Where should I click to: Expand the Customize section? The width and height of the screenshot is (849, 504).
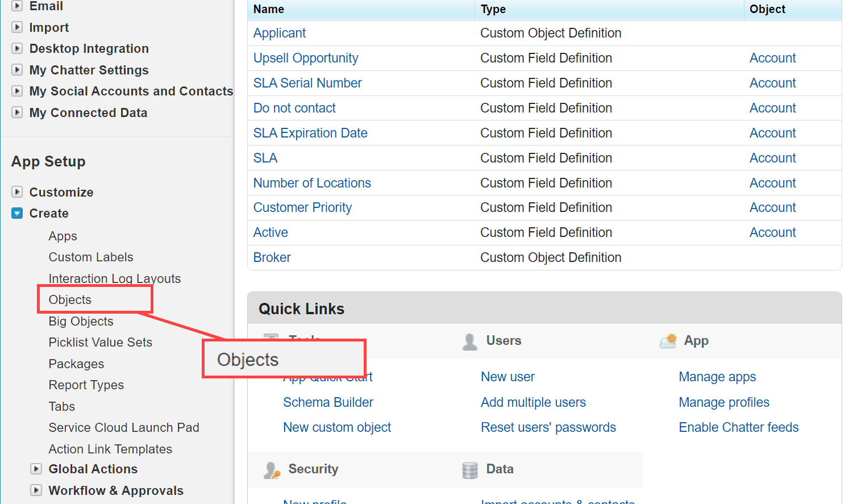[x=17, y=192]
